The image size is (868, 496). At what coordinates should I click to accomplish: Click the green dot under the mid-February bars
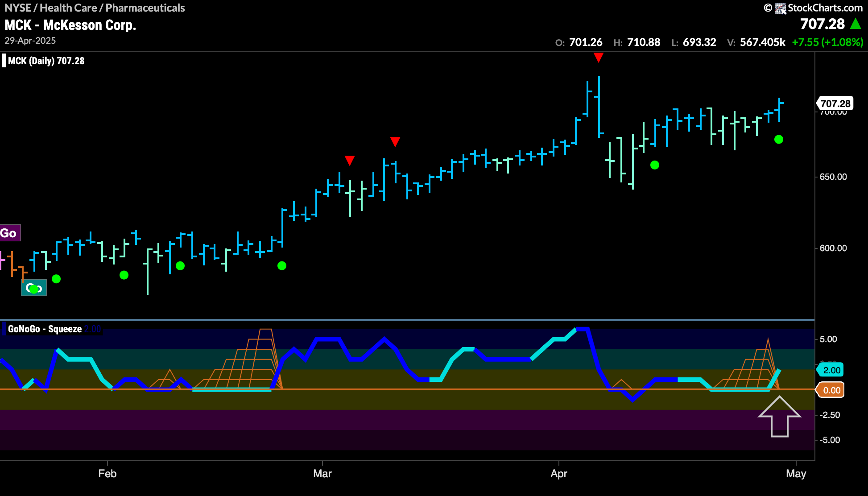coord(180,266)
